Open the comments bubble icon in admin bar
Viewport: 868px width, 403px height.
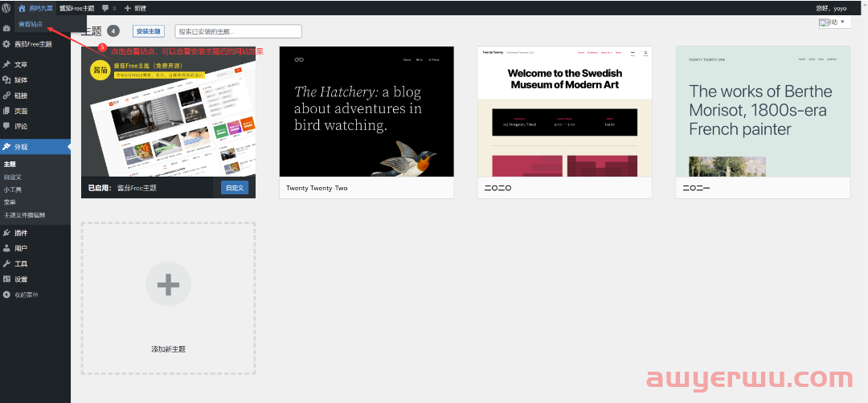coord(106,8)
